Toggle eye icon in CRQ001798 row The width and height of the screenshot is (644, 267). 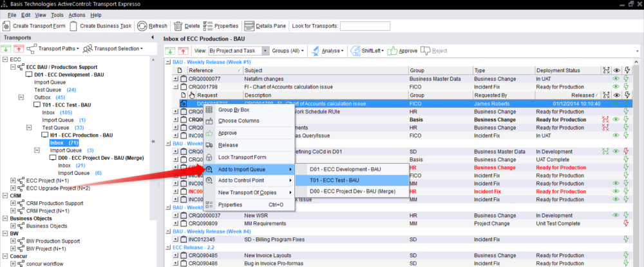(x=616, y=87)
